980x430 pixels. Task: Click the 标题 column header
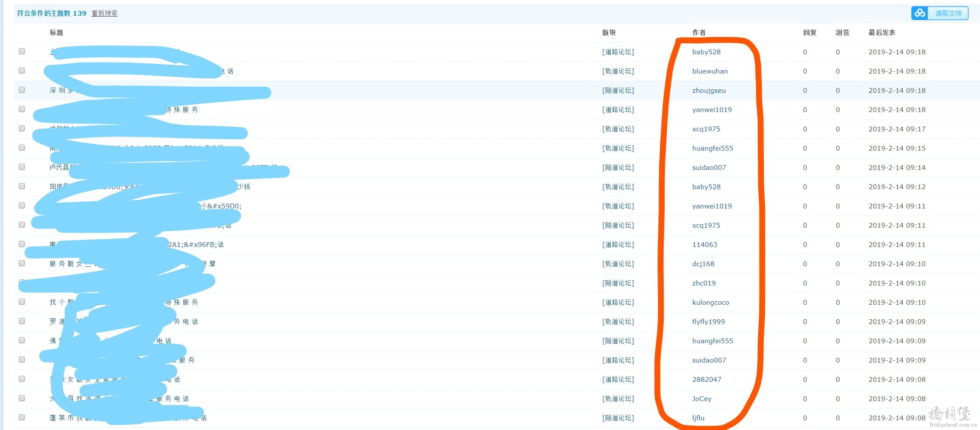click(56, 32)
